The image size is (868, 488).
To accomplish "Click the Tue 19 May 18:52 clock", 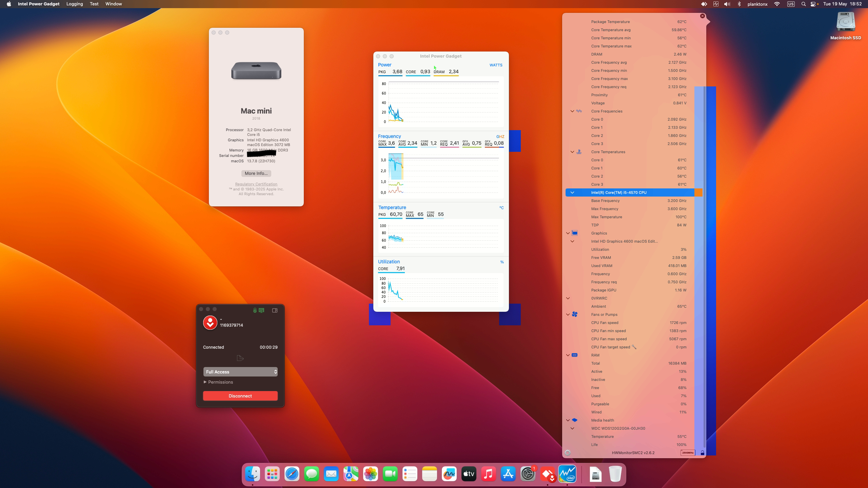I will [x=842, y=4].
